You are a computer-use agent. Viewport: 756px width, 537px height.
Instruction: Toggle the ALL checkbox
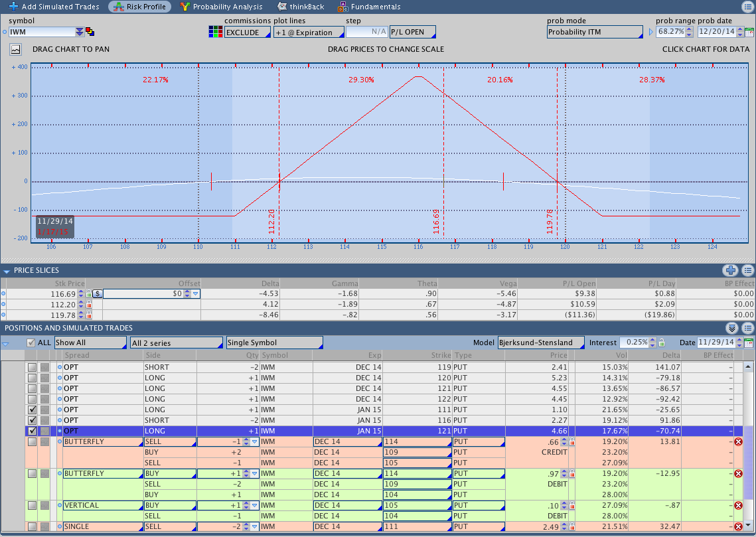click(x=31, y=343)
